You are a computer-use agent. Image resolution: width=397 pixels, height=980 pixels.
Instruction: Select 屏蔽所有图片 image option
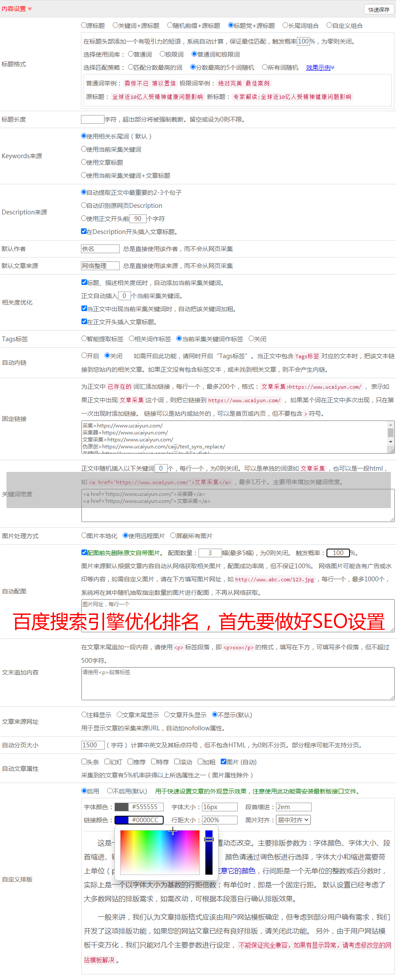coord(173,536)
